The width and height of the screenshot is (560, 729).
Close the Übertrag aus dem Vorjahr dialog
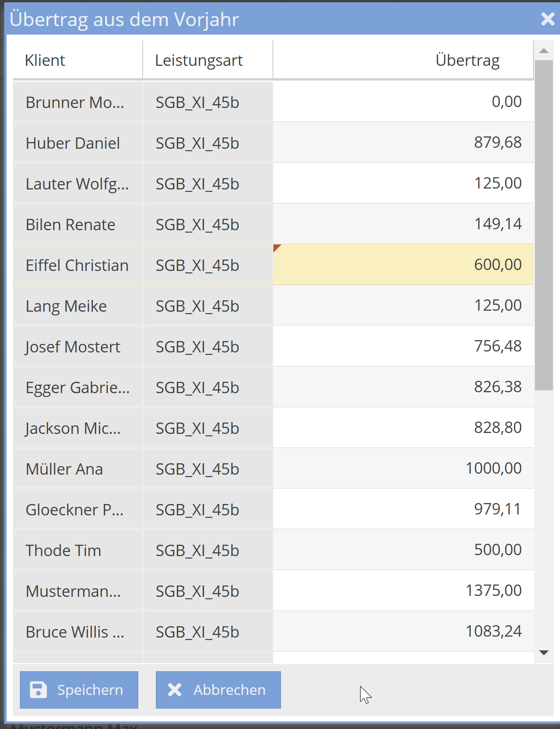[548, 19]
